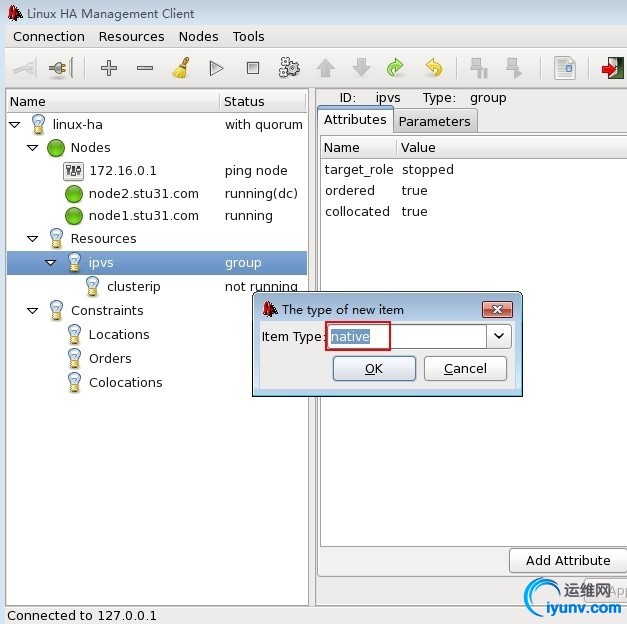Open the Connection menu
The width and height of the screenshot is (627, 624).
[x=49, y=37]
